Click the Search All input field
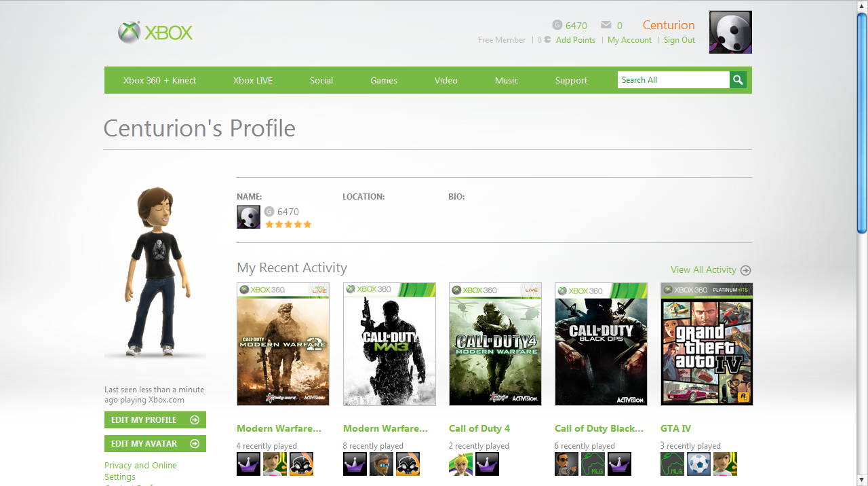 673,80
